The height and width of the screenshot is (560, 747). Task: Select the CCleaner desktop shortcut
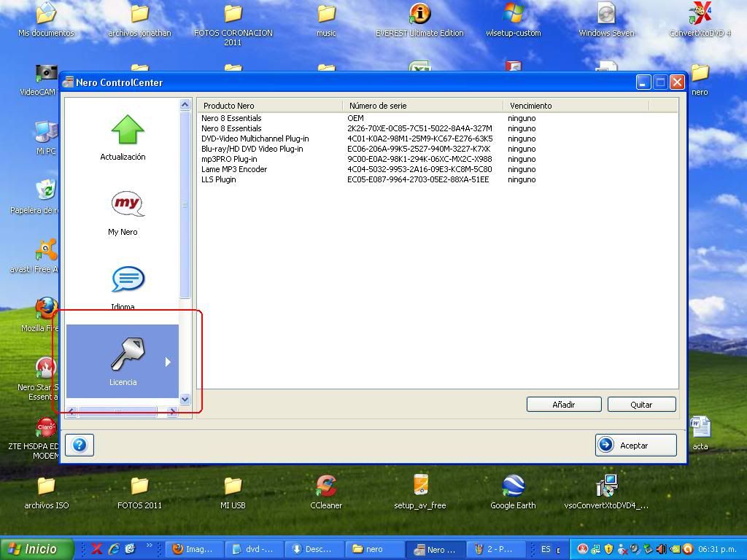point(326,492)
